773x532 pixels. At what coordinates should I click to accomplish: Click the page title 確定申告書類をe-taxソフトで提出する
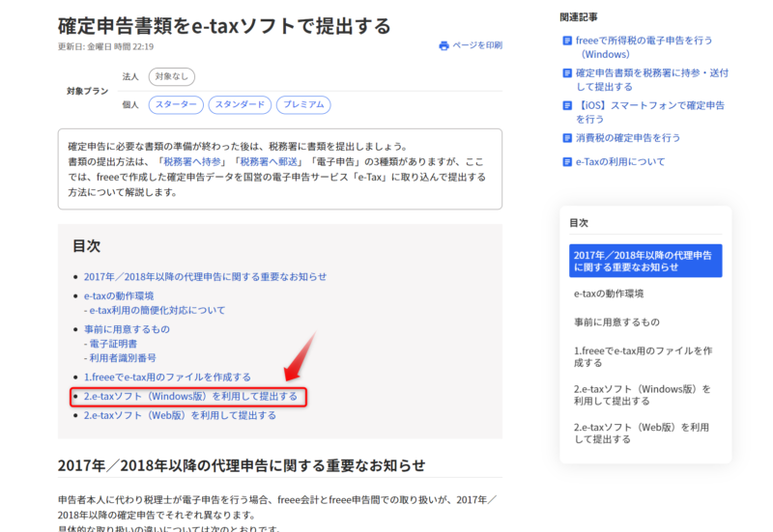click(x=224, y=26)
